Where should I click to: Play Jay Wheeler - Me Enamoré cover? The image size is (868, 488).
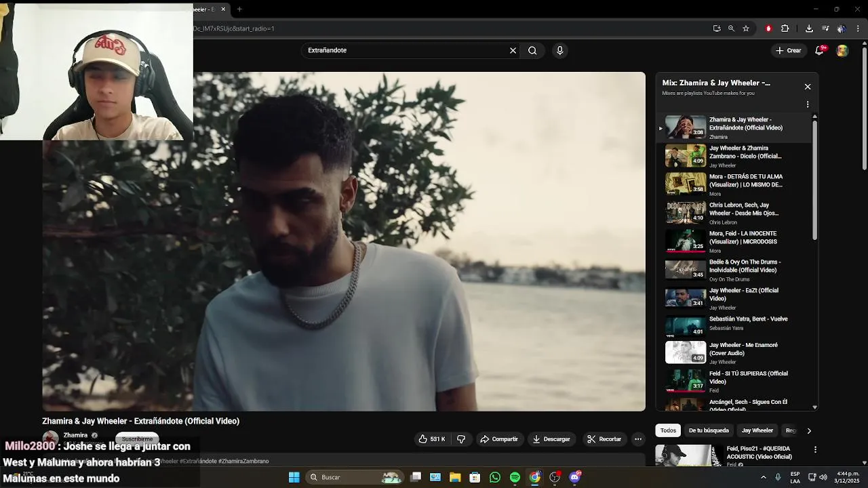pyautogui.click(x=734, y=353)
